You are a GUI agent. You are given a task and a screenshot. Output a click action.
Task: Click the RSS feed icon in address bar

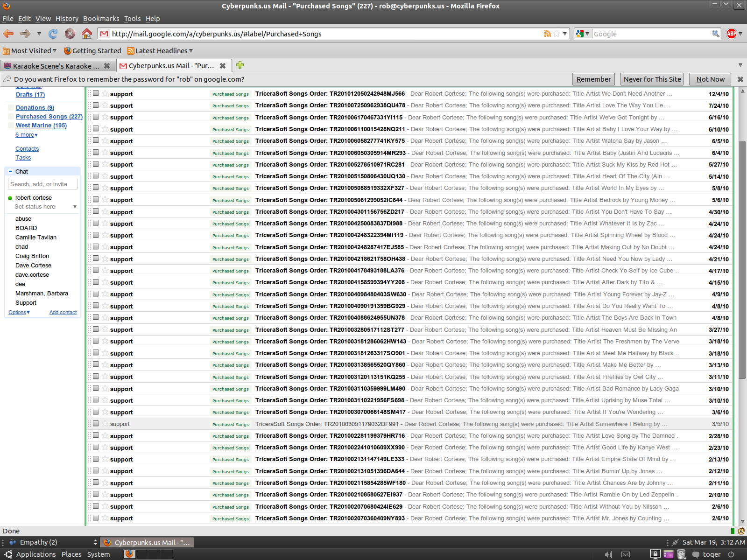pos(547,34)
